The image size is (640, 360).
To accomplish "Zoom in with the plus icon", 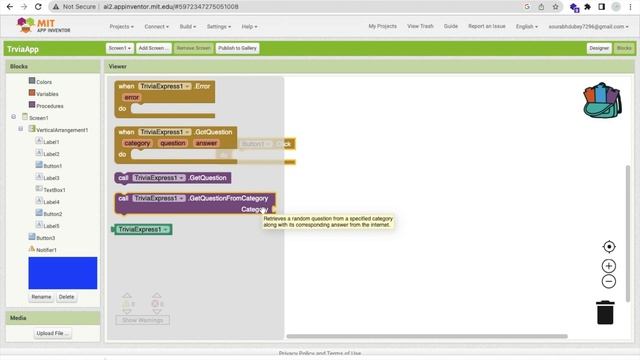I will point(609,266).
